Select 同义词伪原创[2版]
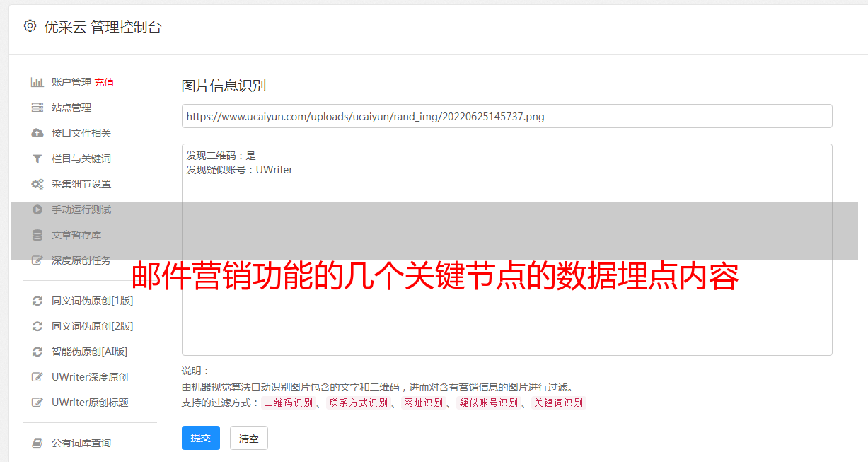The height and width of the screenshot is (462, 868). tap(93, 326)
